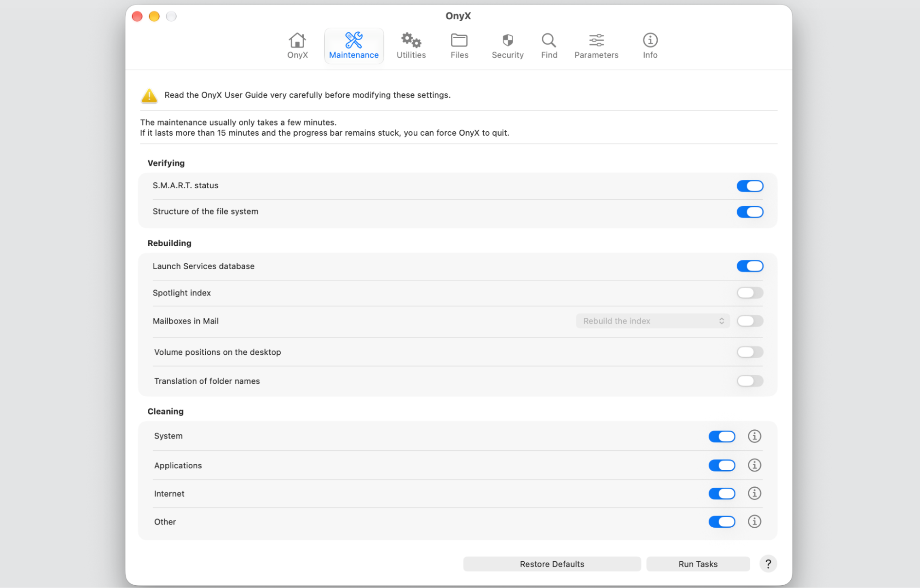
Task: Disable System cleaning switch
Action: (722, 436)
